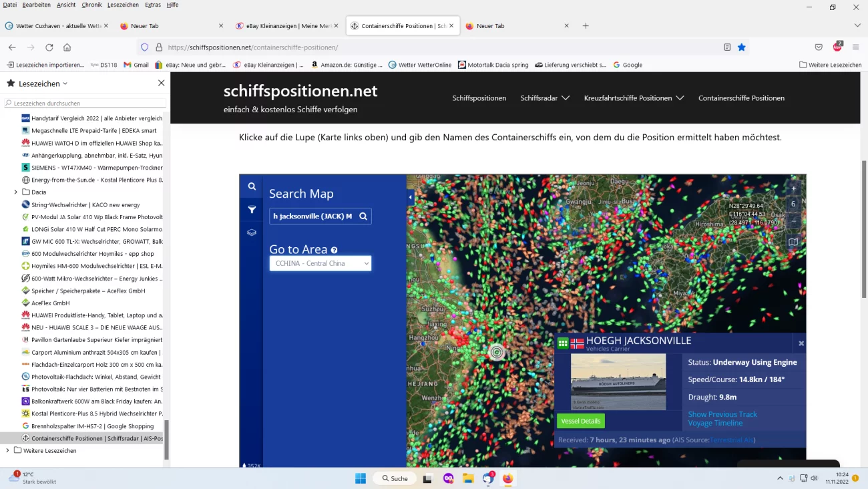Screen dimensions: 868x489
Task: Open the volume tray icon
Action: pos(813,478)
